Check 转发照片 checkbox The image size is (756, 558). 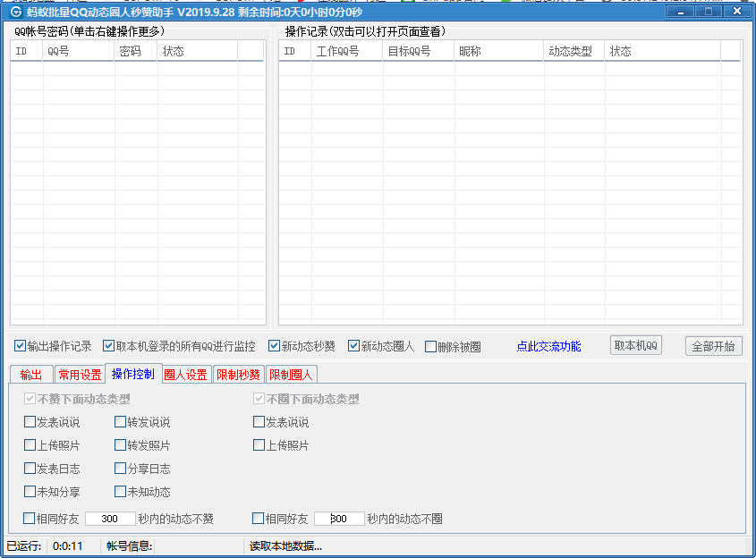pos(120,445)
